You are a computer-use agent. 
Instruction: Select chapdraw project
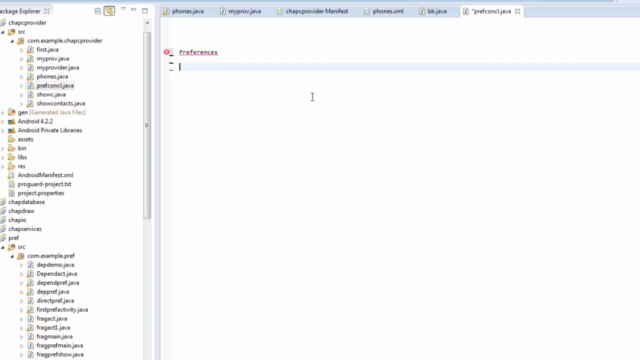click(x=21, y=211)
